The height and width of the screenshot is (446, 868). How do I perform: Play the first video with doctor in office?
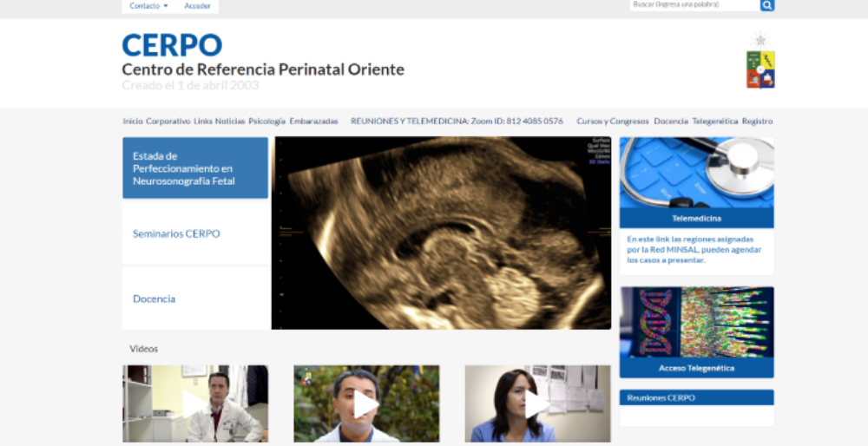(195, 403)
